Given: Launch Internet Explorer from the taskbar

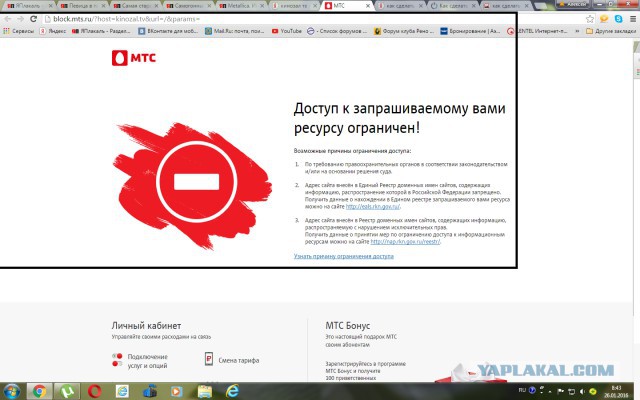Looking at the screenshot, I should pos(232,391).
